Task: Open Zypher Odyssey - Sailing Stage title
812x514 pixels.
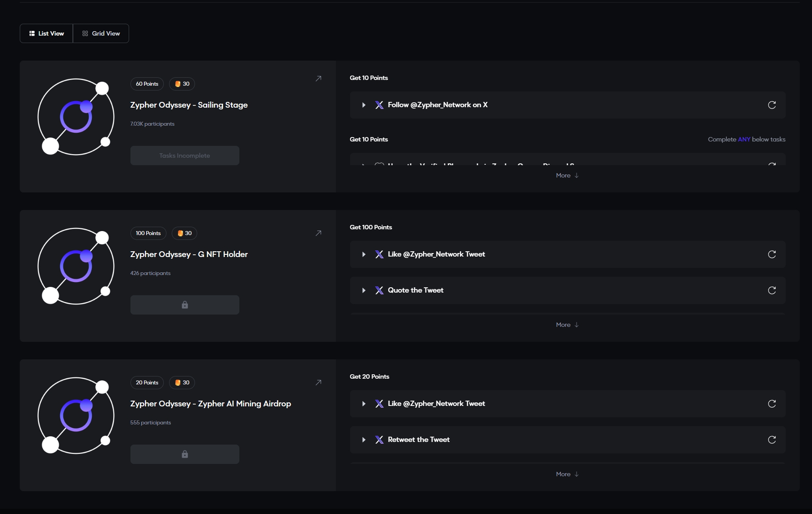Action: pos(189,105)
